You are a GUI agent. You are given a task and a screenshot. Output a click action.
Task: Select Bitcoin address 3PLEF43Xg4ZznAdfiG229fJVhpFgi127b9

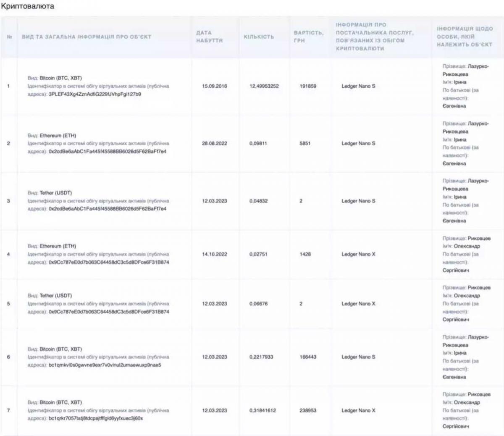coord(95,94)
